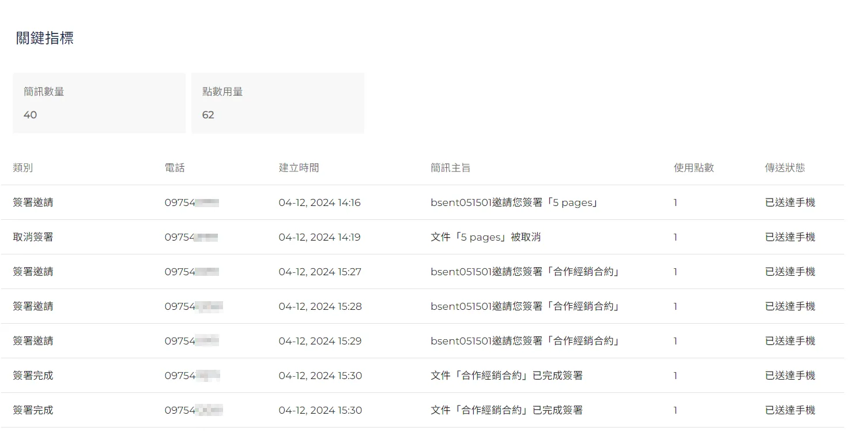Select the 取消簽署 category cell
The image size is (868, 431).
pyautogui.click(x=33, y=237)
